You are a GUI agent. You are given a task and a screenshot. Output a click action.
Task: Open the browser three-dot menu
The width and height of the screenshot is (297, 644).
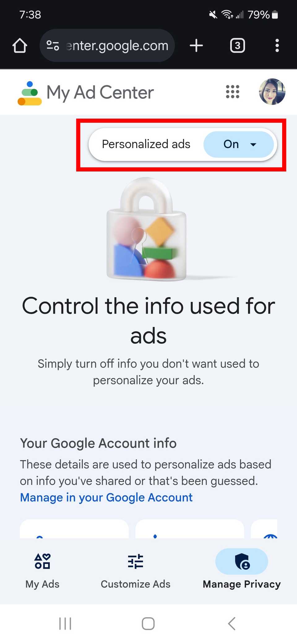[x=277, y=46]
